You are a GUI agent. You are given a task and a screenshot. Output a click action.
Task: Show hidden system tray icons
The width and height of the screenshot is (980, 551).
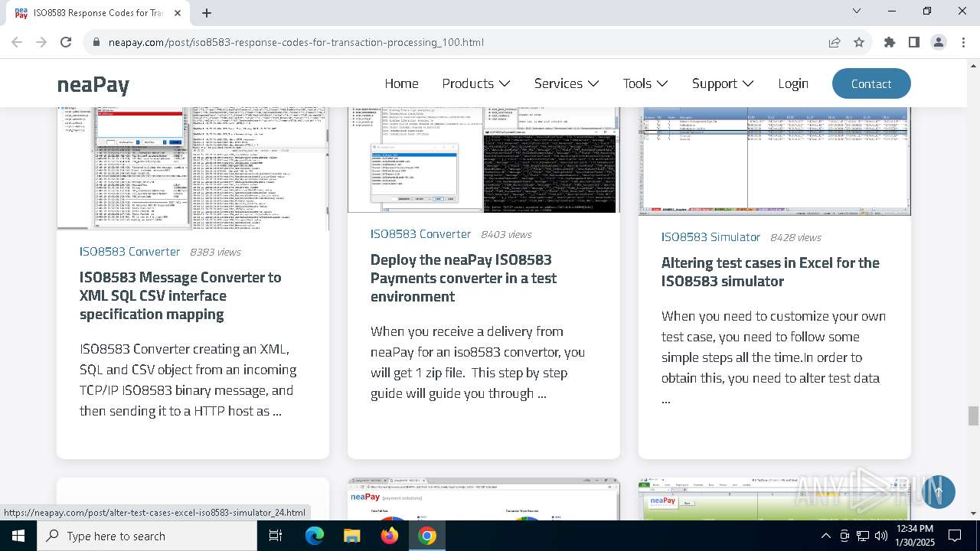coord(825,536)
